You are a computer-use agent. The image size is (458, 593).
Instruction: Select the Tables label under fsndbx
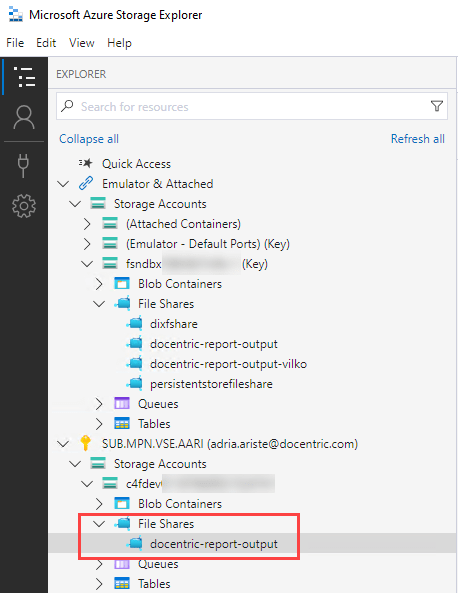[154, 424]
